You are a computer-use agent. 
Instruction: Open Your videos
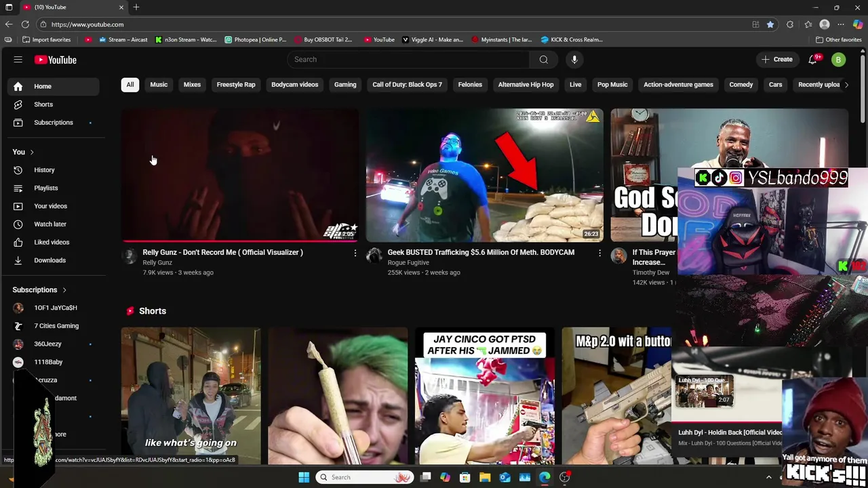pos(54,206)
